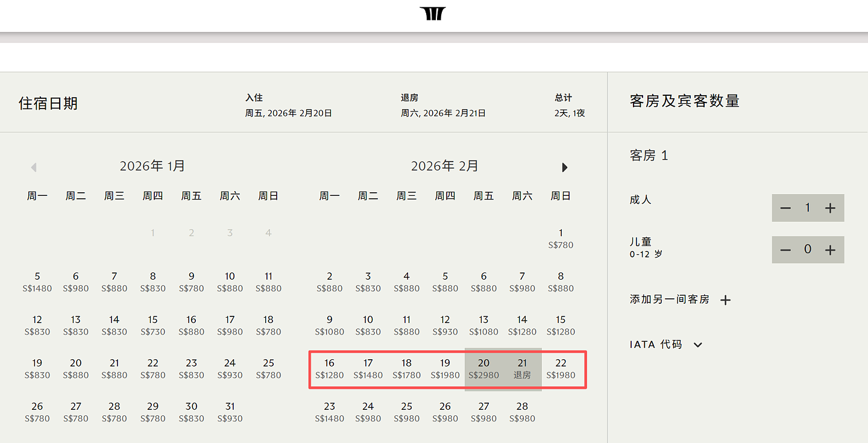This screenshot has width=868, height=443.
Task: Decrease adult count with minus button
Action: (x=785, y=208)
